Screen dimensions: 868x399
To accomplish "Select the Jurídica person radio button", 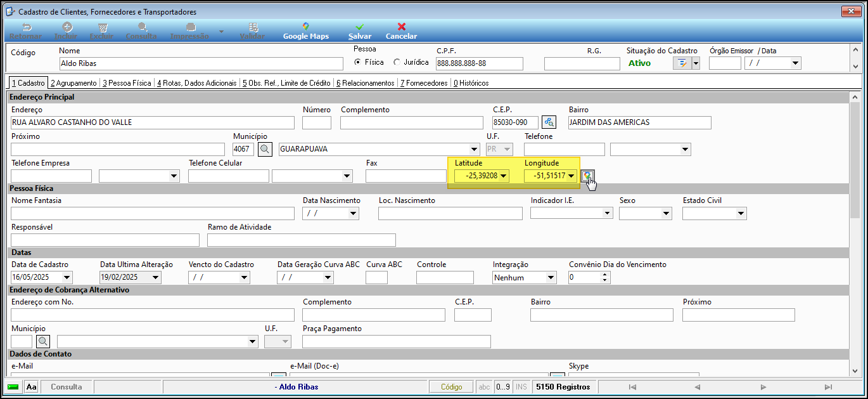I will (397, 62).
